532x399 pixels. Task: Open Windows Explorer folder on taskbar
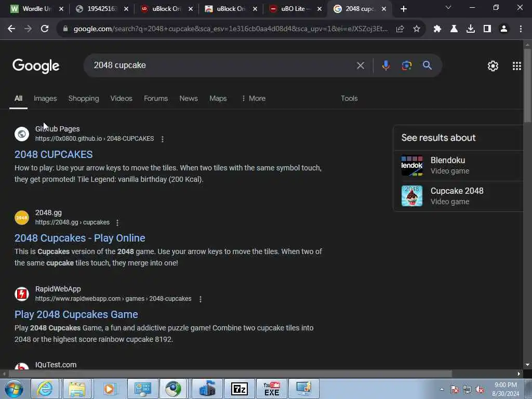[x=77, y=389]
